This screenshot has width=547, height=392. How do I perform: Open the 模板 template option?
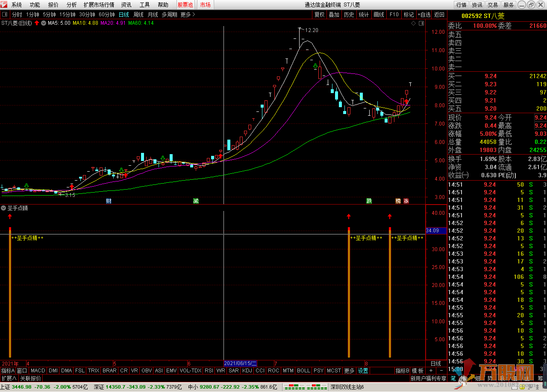[418, 371]
